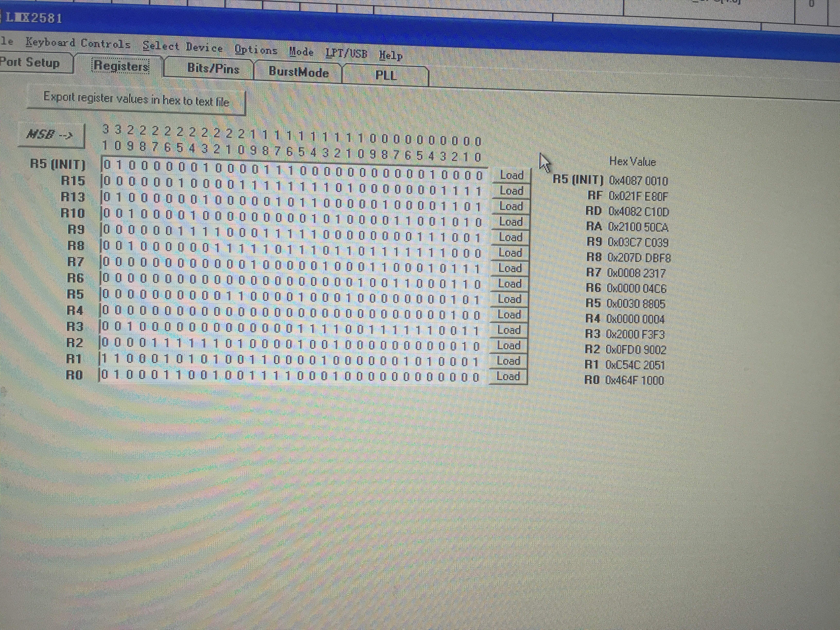Image resolution: width=840 pixels, height=630 pixels.
Task: Open the Keyboard Controls menu
Action: click(x=78, y=43)
